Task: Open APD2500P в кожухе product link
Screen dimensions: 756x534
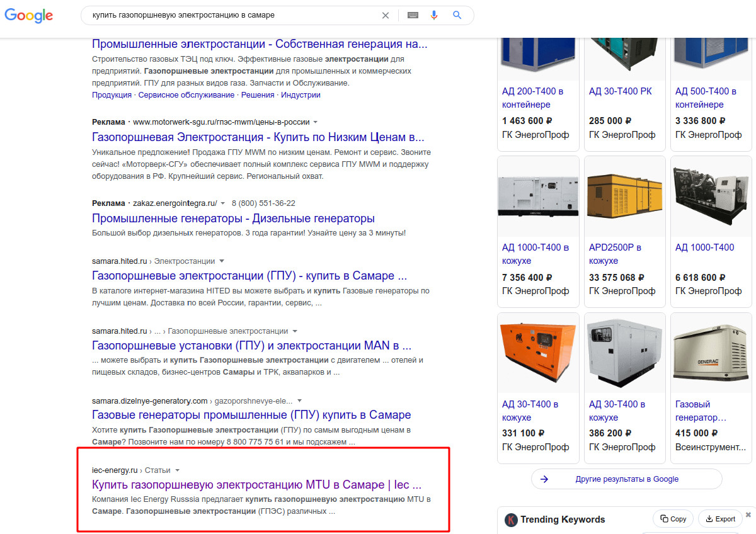Action: 615,254
